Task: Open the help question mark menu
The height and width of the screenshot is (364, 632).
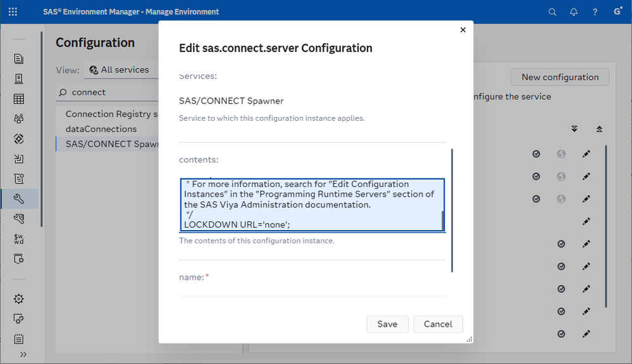Action: click(x=595, y=12)
